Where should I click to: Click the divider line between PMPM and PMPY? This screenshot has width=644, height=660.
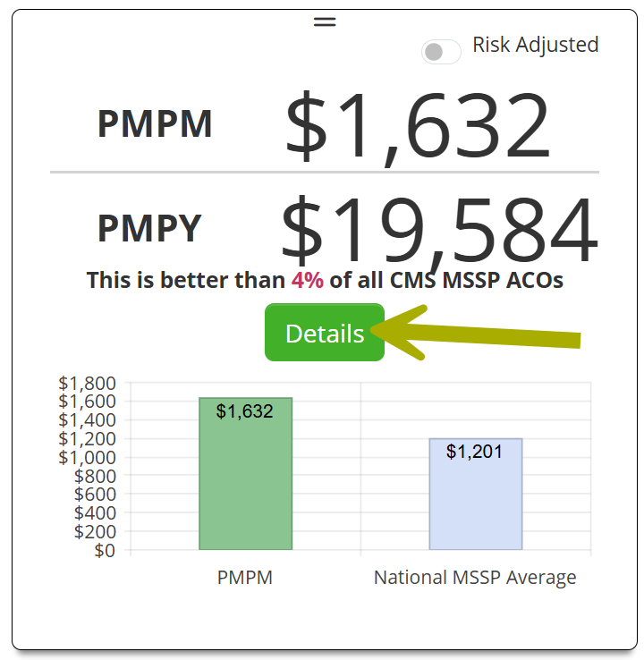click(325, 171)
